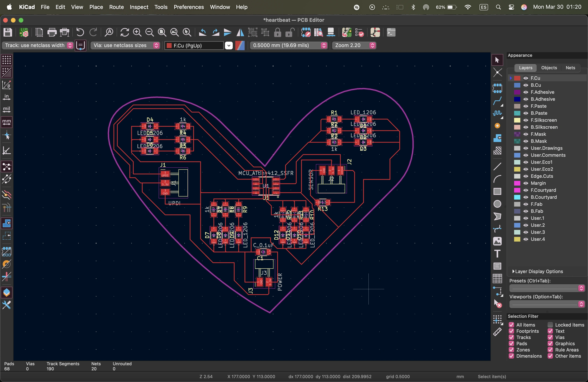This screenshot has width=588, height=382.
Task: Click the Add Via tool
Action: [497, 126]
